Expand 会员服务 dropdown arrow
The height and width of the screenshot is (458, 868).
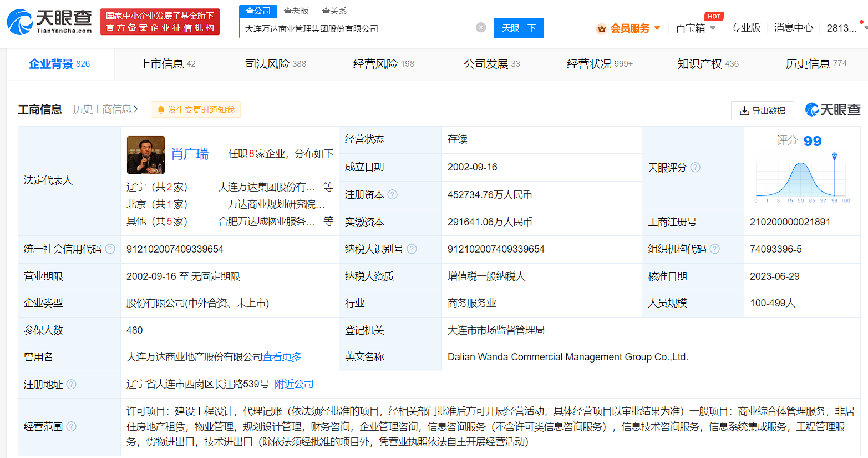[x=657, y=28]
